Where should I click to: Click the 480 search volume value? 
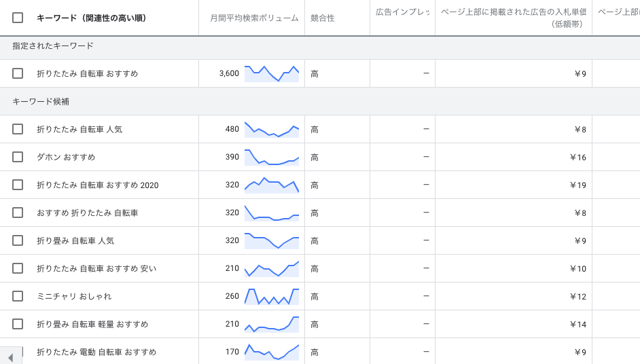(232, 129)
